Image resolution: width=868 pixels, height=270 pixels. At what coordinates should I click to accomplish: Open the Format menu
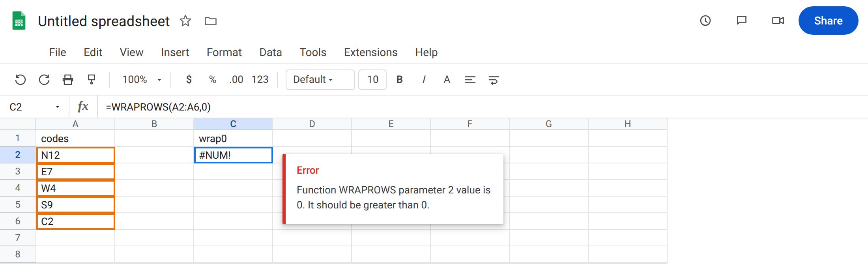(x=224, y=52)
